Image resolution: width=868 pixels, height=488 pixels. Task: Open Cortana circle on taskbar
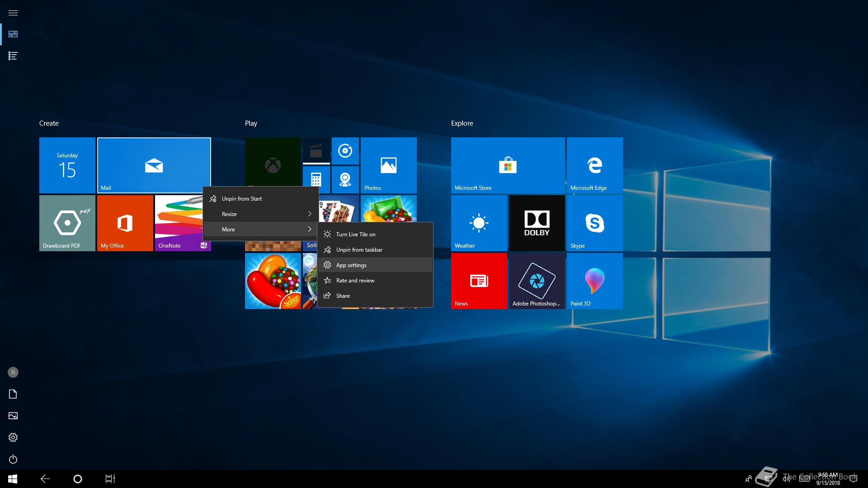pyautogui.click(x=78, y=479)
